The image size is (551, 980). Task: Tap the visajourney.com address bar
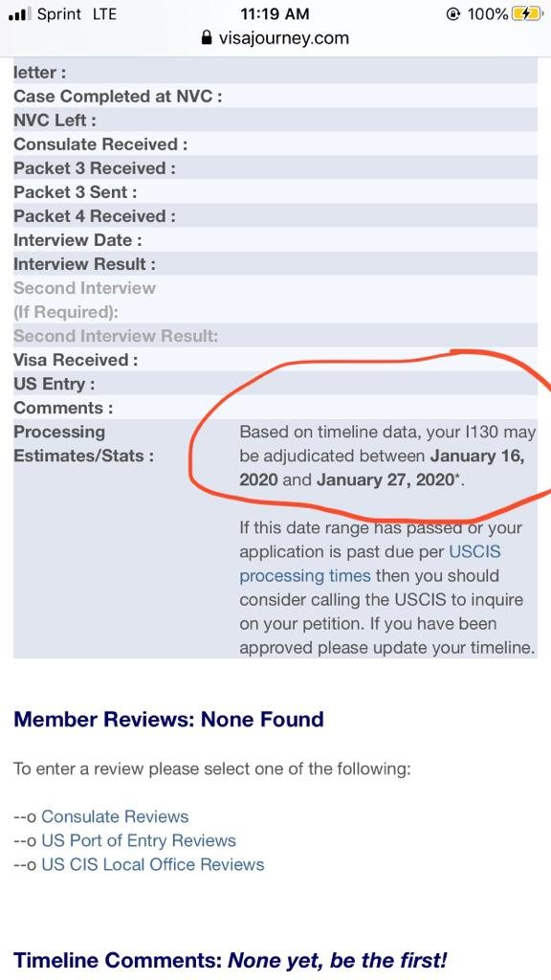pos(275,38)
